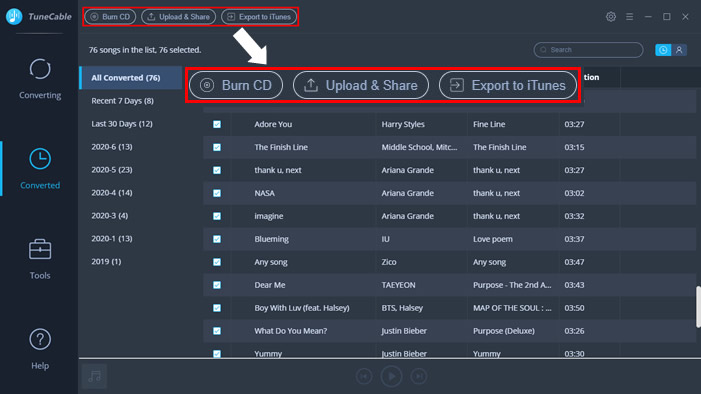Select the imagine song title

pyautogui.click(x=269, y=216)
